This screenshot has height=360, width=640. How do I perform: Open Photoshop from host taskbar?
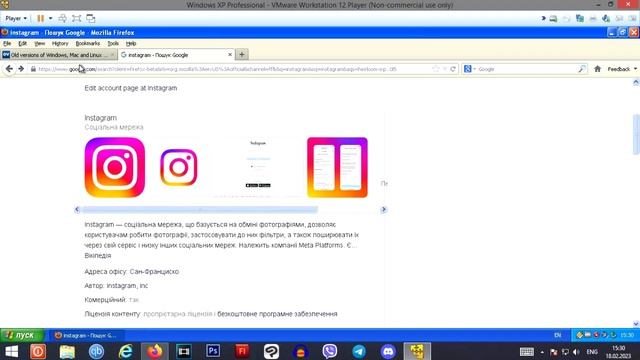coord(213,351)
